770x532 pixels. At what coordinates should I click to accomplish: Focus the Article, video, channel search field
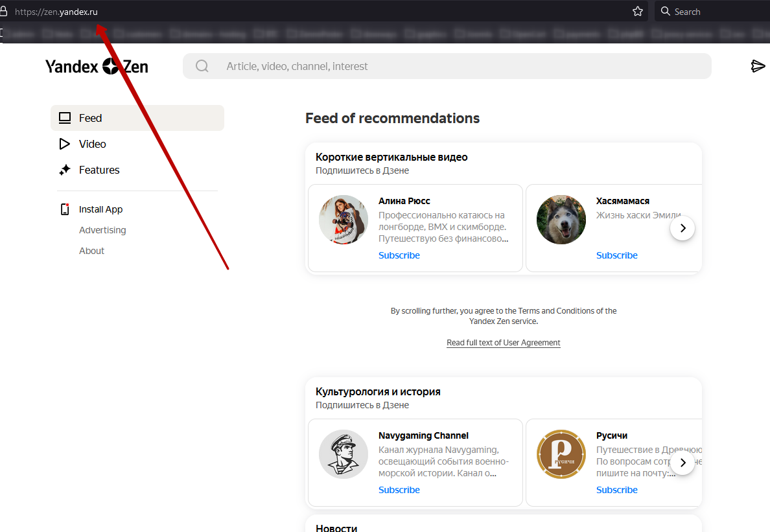(454, 66)
